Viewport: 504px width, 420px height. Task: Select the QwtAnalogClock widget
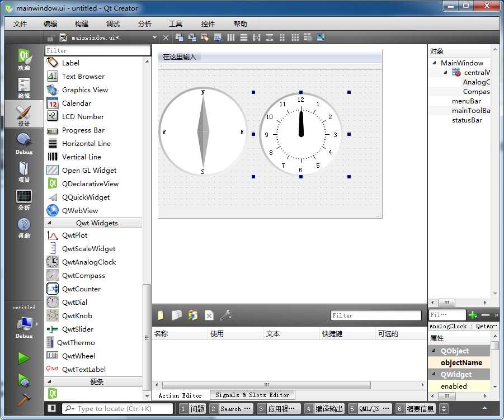click(89, 262)
